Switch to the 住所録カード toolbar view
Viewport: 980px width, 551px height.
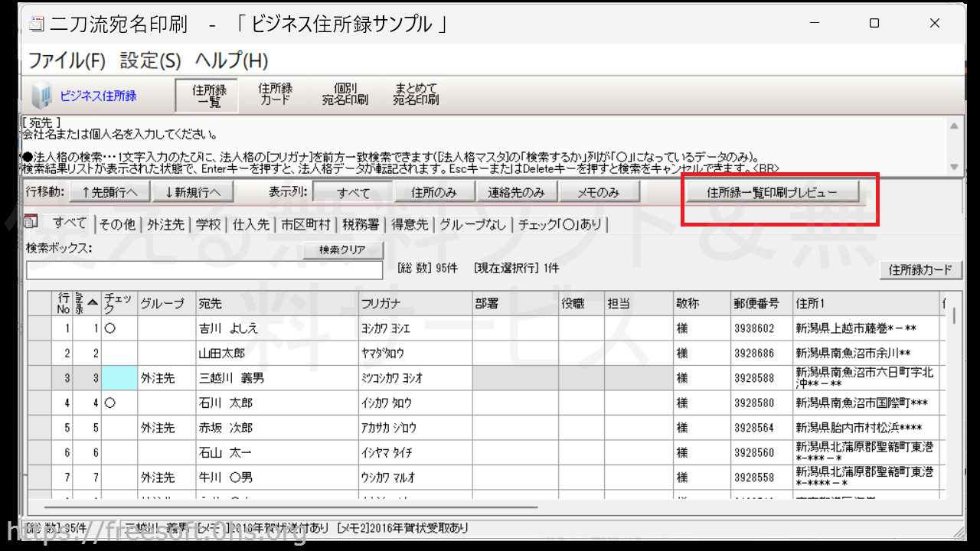click(275, 94)
